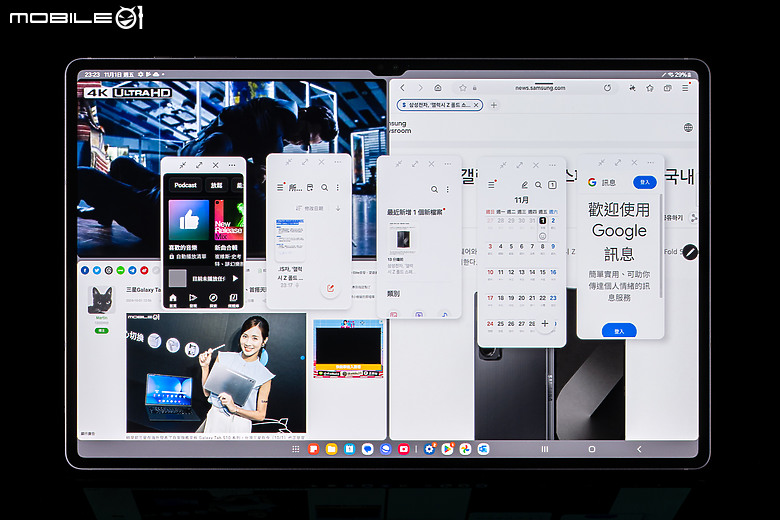This screenshot has height=520, width=780.
Task: Launch Google Photos from the taskbar
Action: tap(465, 449)
